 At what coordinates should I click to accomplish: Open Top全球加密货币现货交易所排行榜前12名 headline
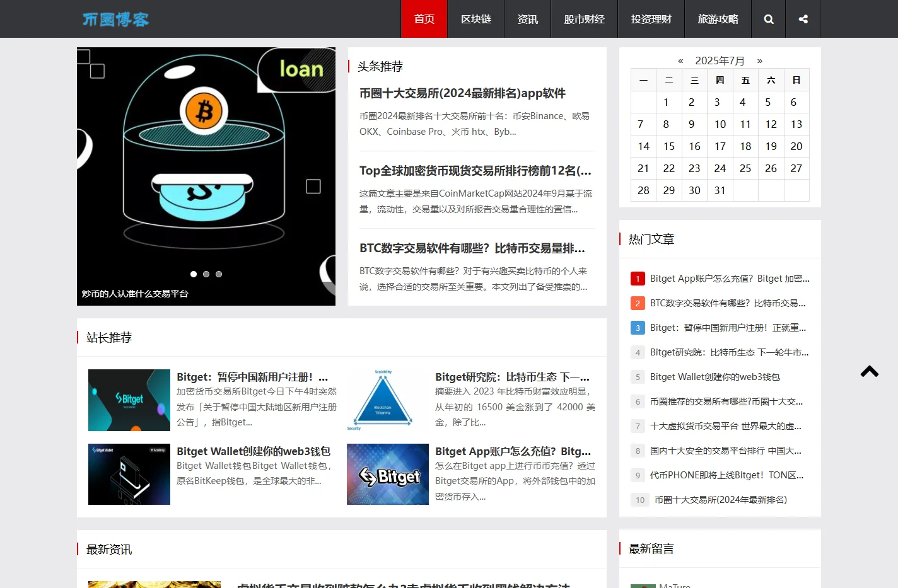pyautogui.click(x=475, y=171)
